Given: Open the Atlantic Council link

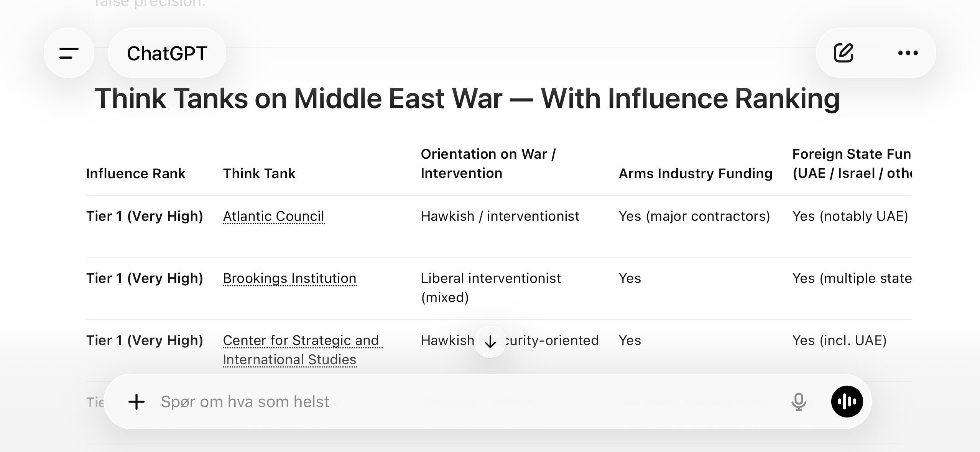Looking at the screenshot, I should click(273, 216).
